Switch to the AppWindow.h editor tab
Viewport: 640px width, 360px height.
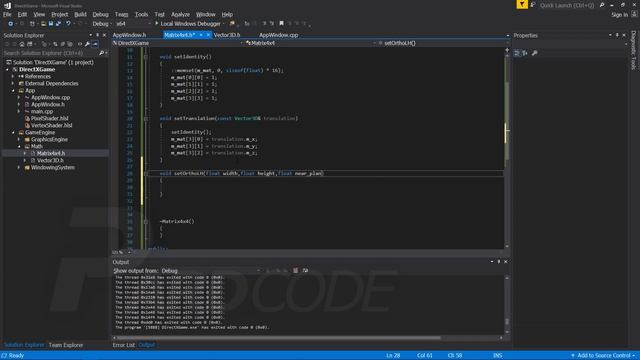click(x=129, y=35)
